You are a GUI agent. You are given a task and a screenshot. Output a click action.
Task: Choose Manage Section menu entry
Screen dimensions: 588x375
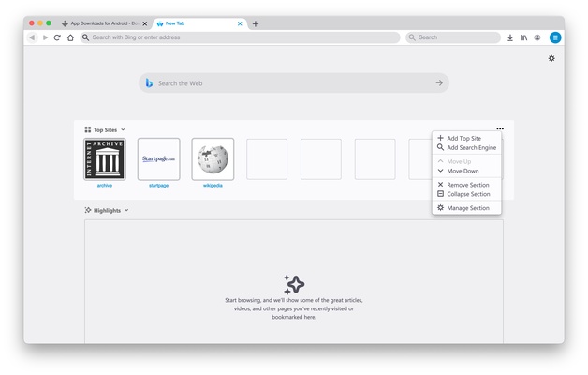click(466, 208)
